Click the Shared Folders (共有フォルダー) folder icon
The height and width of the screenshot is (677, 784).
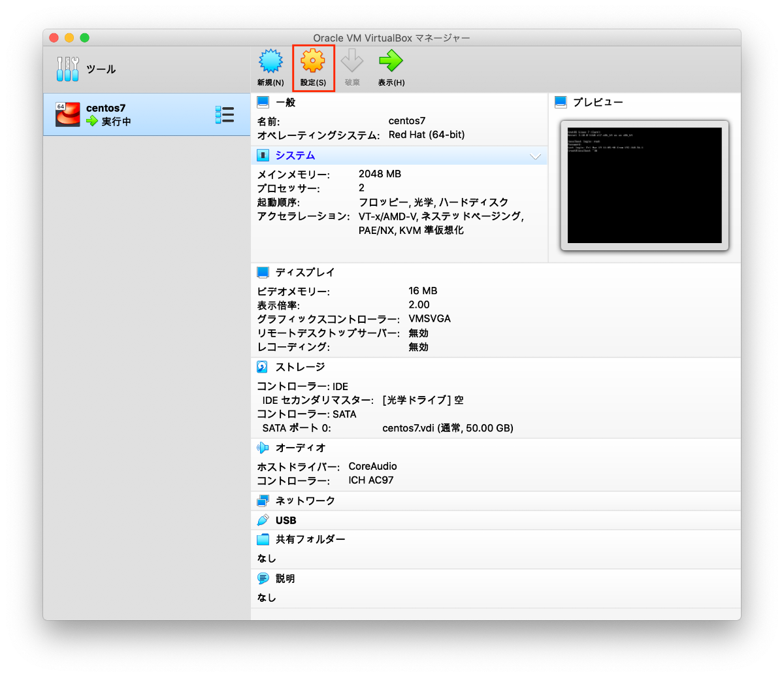pos(263,539)
